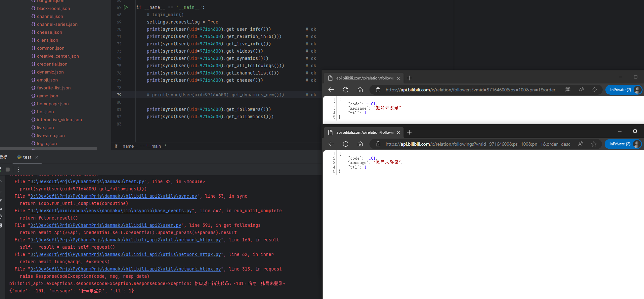Click the Back arrow in the followers window
Viewport: 644px width, 299px height.
pyautogui.click(x=331, y=89)
